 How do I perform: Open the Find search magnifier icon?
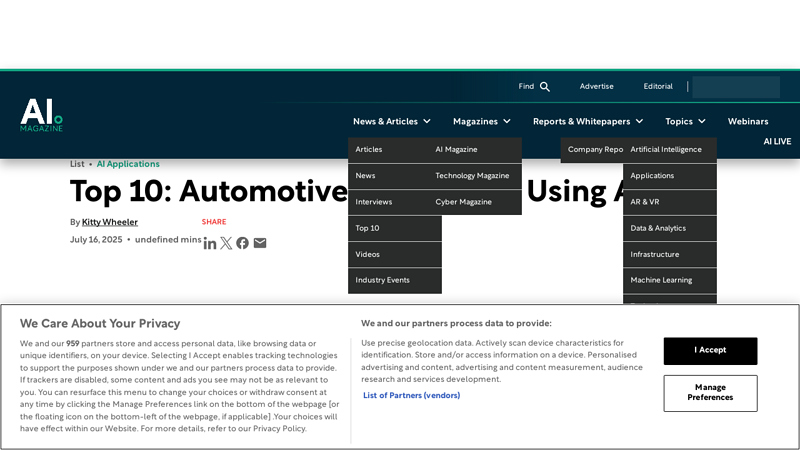(x=545, y=87)
